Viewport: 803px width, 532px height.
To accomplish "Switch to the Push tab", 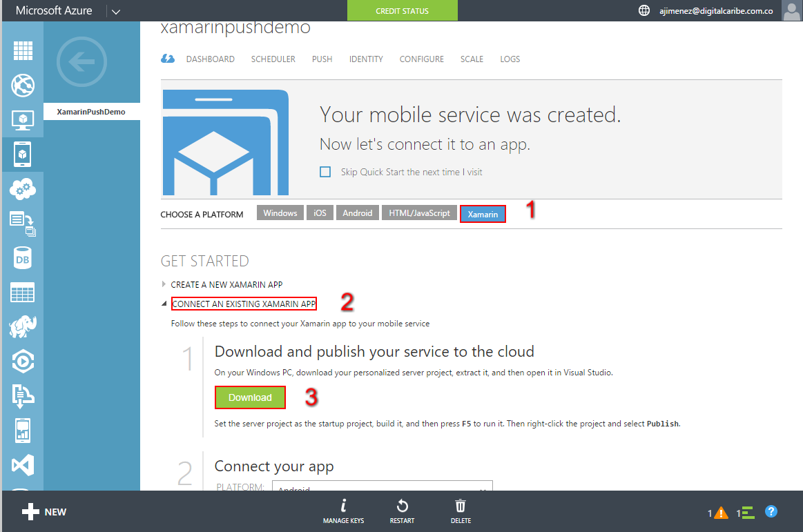I will [322, 59].
